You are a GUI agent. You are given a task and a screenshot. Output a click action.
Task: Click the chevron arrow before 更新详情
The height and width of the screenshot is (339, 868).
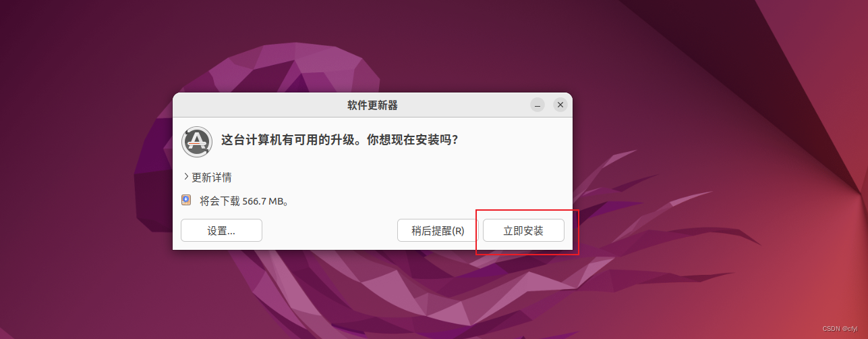click(x=186, y=177)
